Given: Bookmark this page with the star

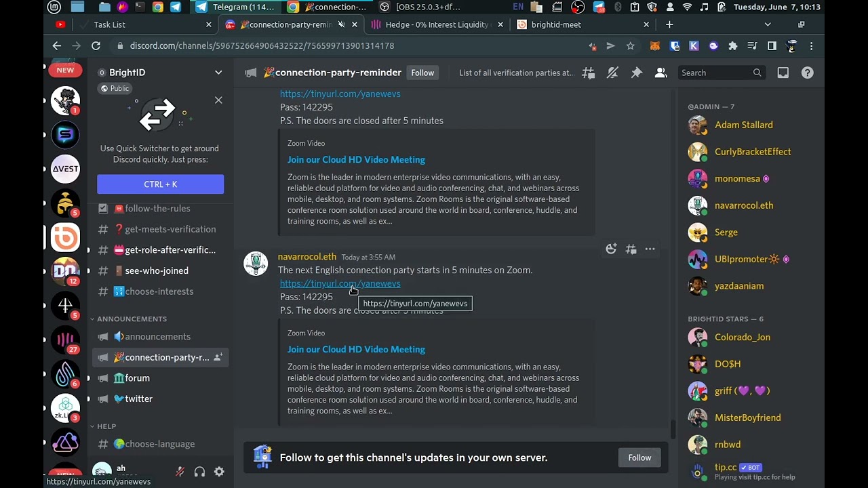Looking at the screenshot, I should [631, 46].
